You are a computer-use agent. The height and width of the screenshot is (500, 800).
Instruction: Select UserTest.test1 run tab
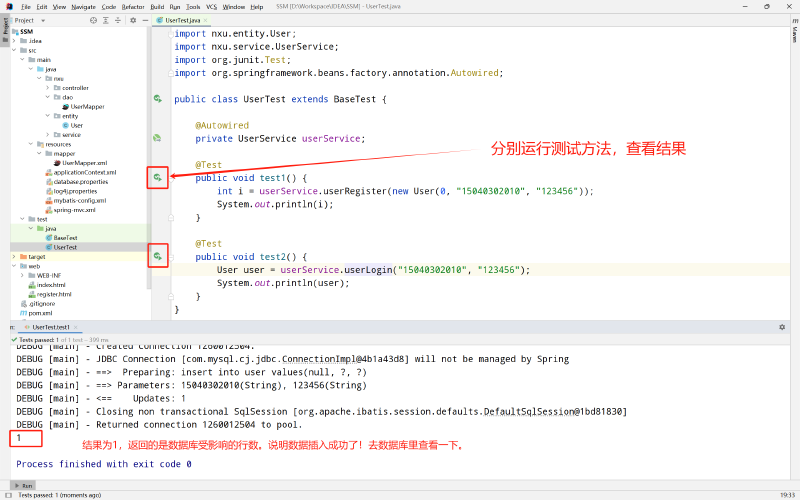51,327
